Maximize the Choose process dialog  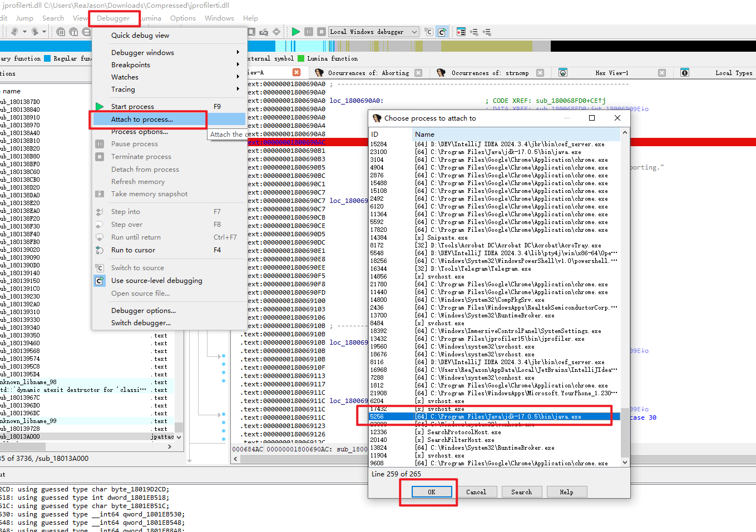(592, 118)
